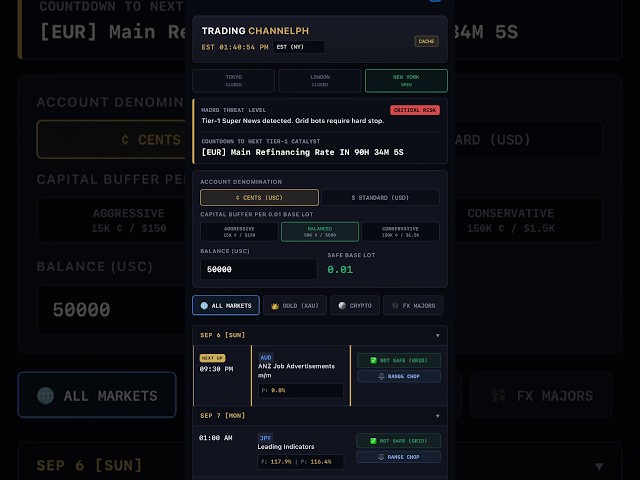Click the Tier-1 Super News warning message
This screenshot has width=640, height=480.
point(293,121)
